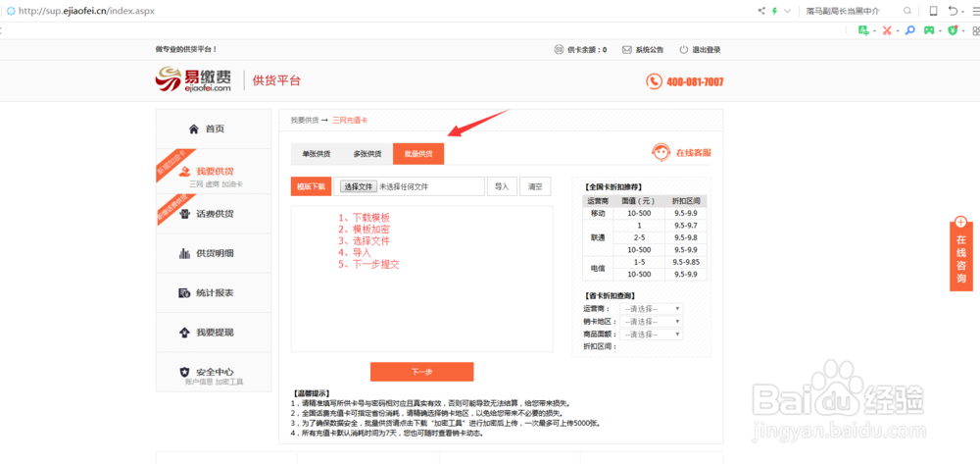Switch to the 多张供货 tab
This screenshot has height=464, width=980.
pos(367,154)
